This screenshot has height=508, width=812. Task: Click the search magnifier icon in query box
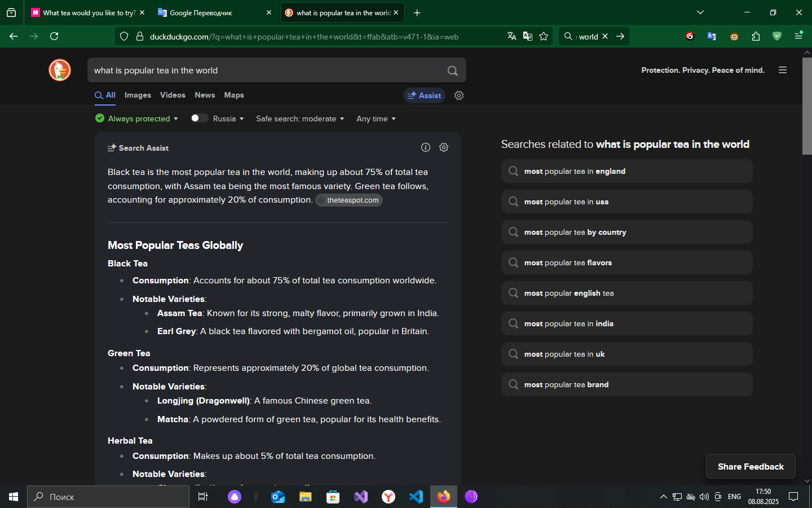click(x=452, y=71)
